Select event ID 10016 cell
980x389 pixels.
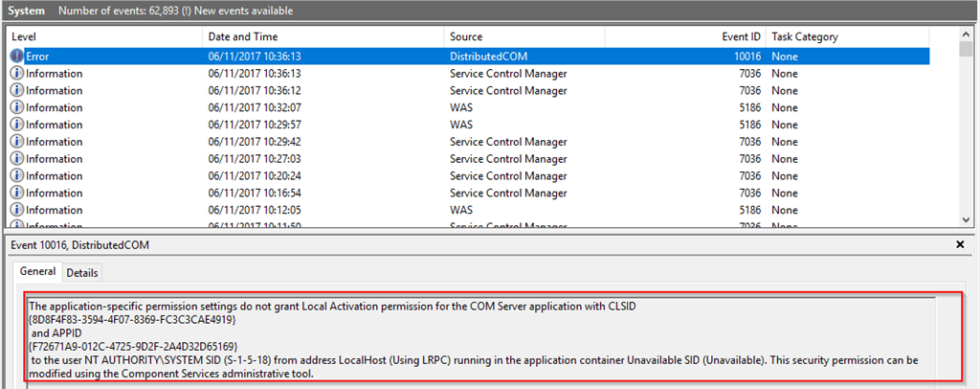[747, 57]
